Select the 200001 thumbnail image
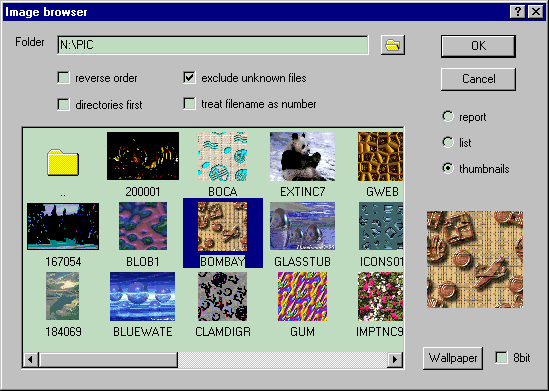The height and width of the screenshot is (391, 549). (143, 156)
